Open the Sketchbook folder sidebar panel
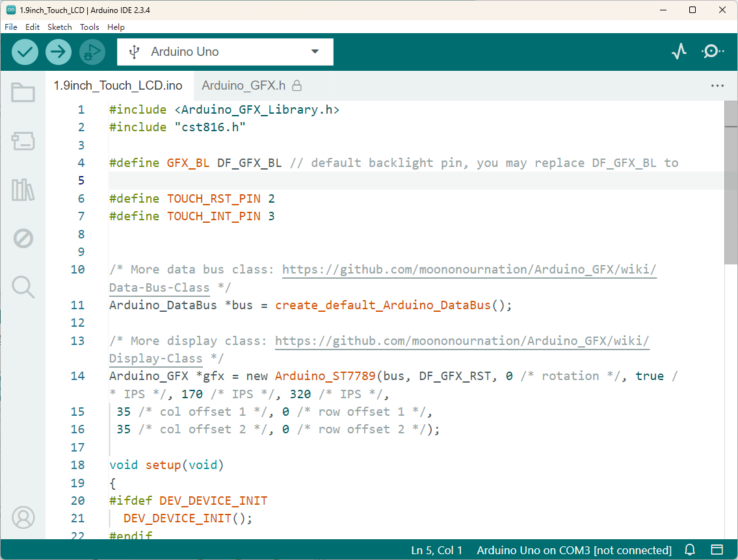Viewport: 738px width, 560px height. tap(23, 93)
